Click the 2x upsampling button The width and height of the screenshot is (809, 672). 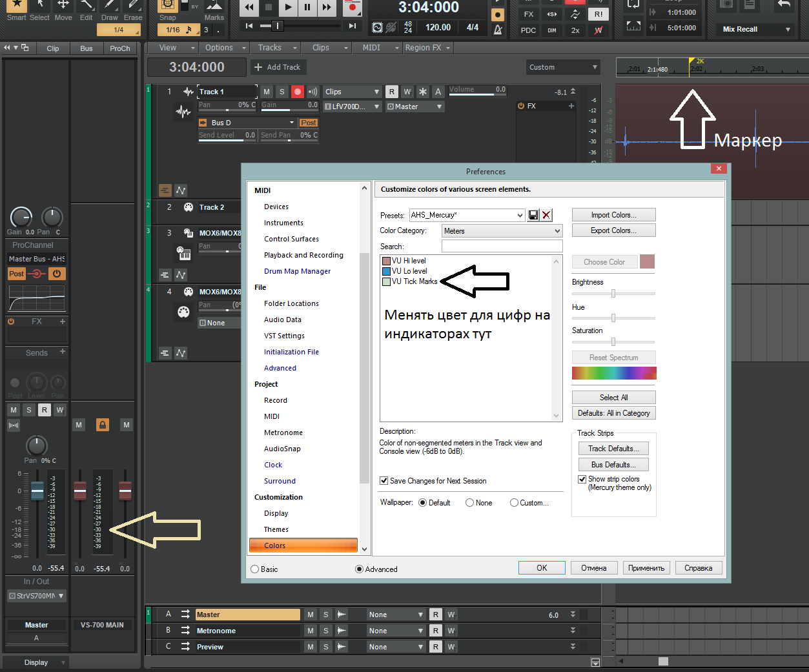[x=575, y=30]
